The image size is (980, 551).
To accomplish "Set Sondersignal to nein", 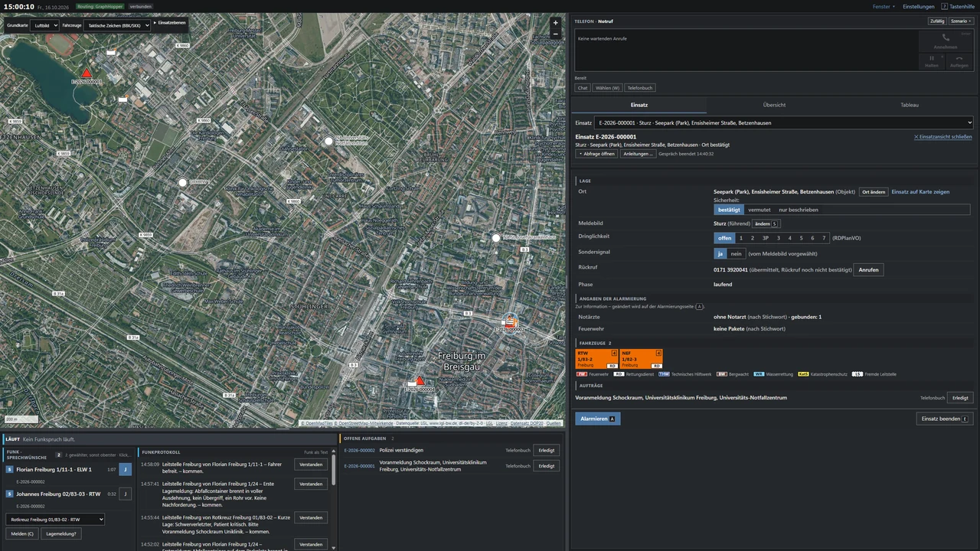I will click(736, 253).
